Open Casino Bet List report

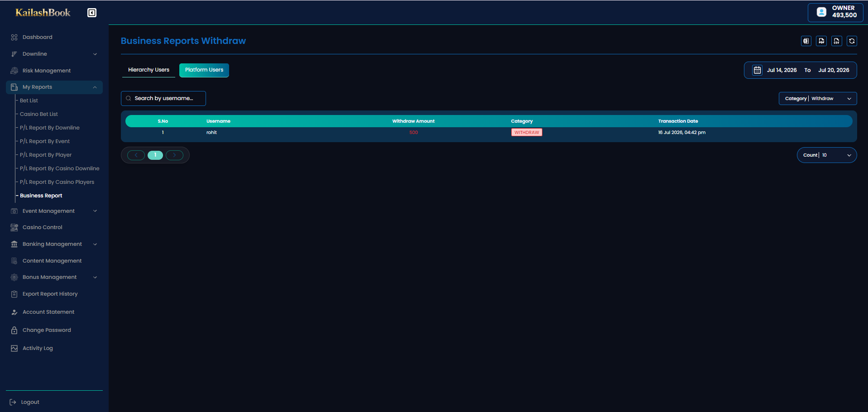tap(39, 114)
